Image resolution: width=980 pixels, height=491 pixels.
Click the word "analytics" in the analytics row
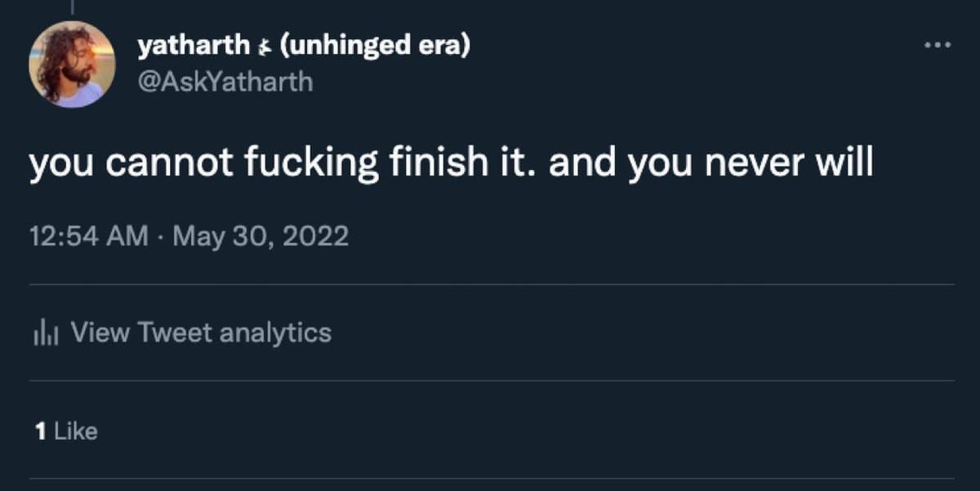pyautogui.click(x=275, y=333)
